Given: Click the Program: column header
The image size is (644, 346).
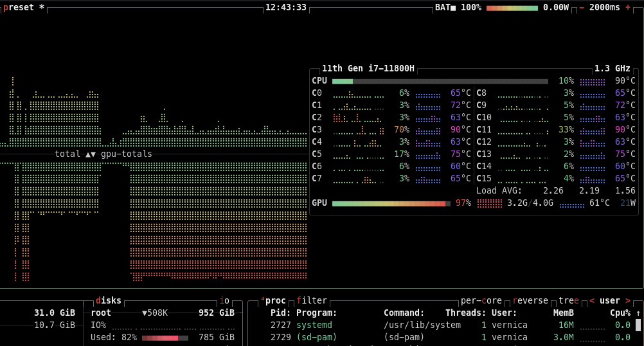Looking at the screenshot, I should [317, 313].
